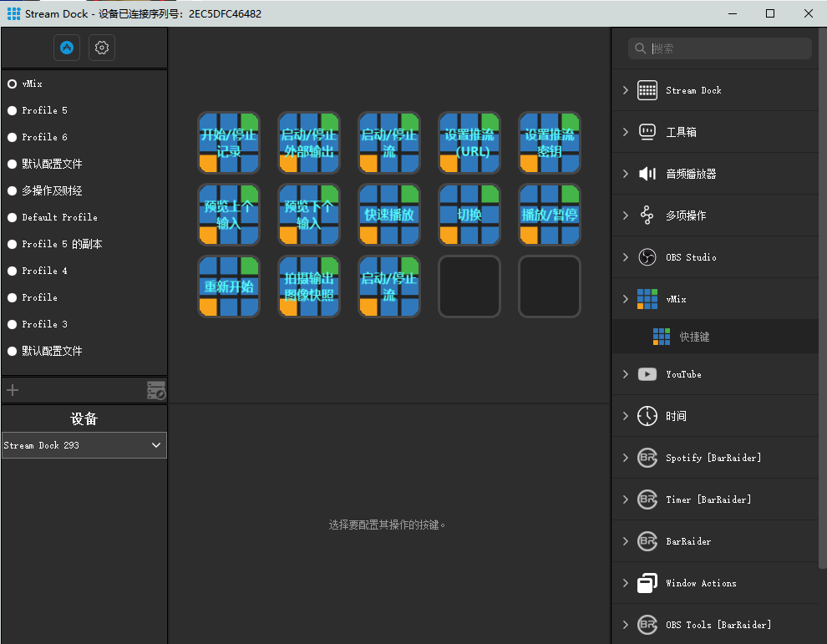Expand the 多项操作 category chevron

(x=626, y=216)
